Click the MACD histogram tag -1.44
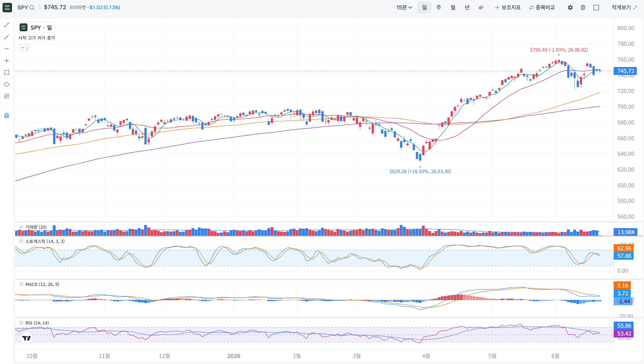The image size is (644, 364). [623, 301]
